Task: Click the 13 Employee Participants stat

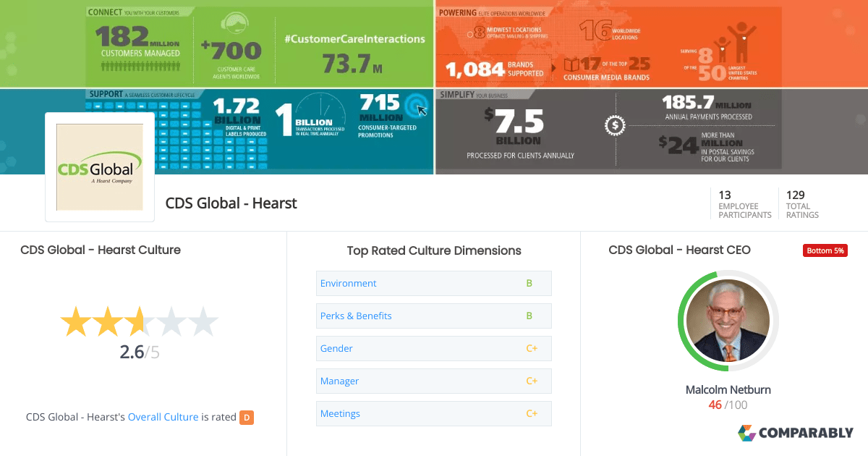Action: [x=744, y=204]
